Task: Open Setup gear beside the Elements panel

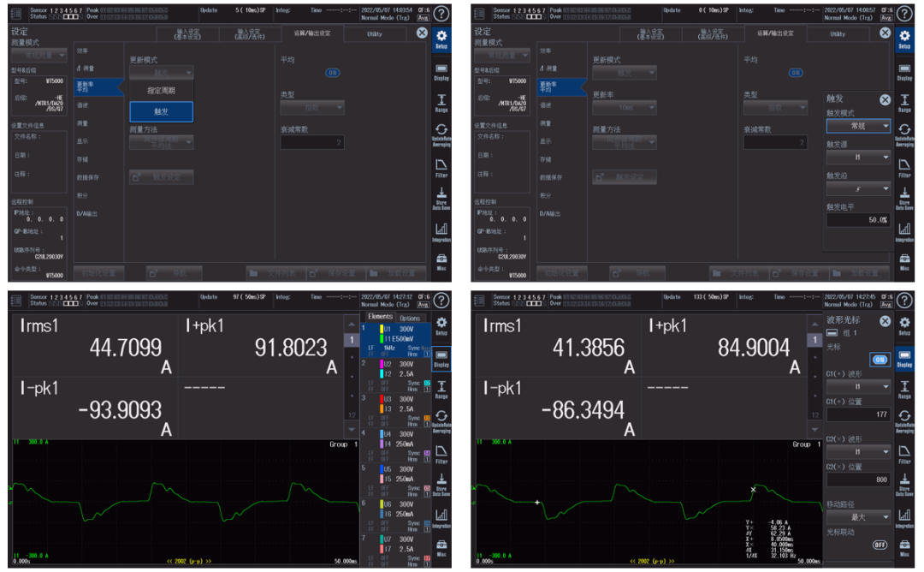Action: 441,325
